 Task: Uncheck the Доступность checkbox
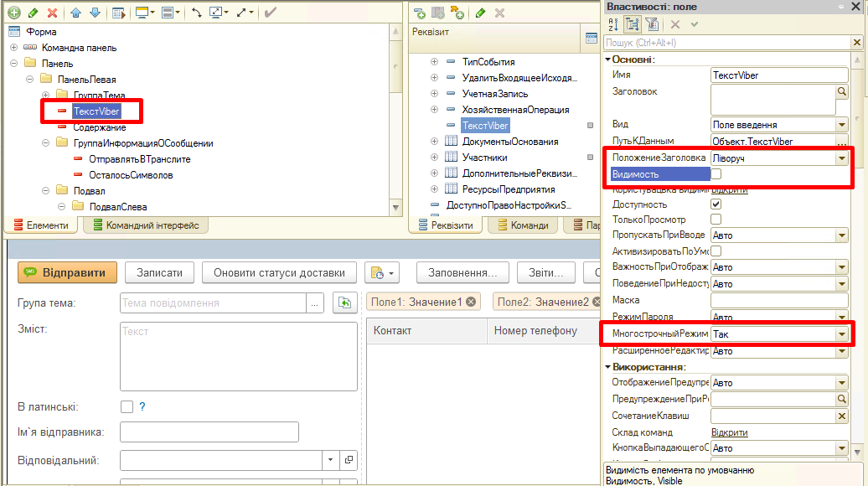tap(716, 204)
